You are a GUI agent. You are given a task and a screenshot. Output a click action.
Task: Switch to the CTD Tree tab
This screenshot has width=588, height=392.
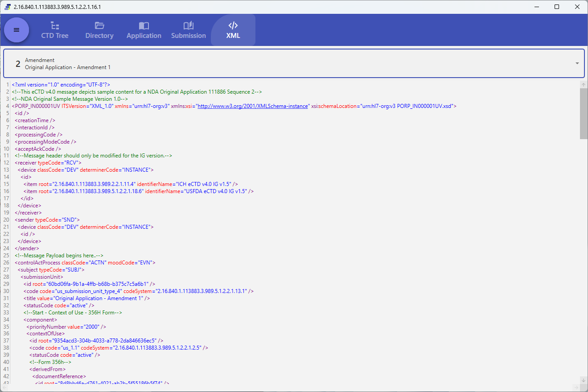(55, 30)
